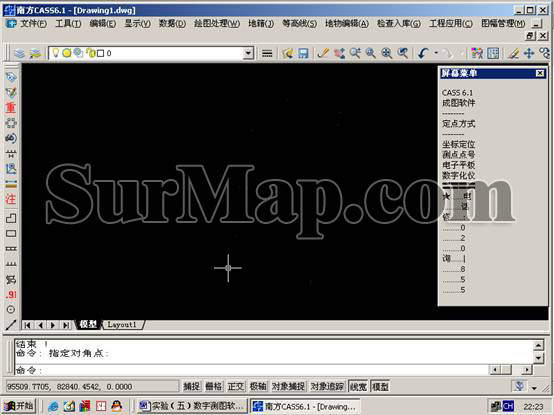Select the pan (cross arrows) tool
Screen dimensions: 554x415
(529, 53)
